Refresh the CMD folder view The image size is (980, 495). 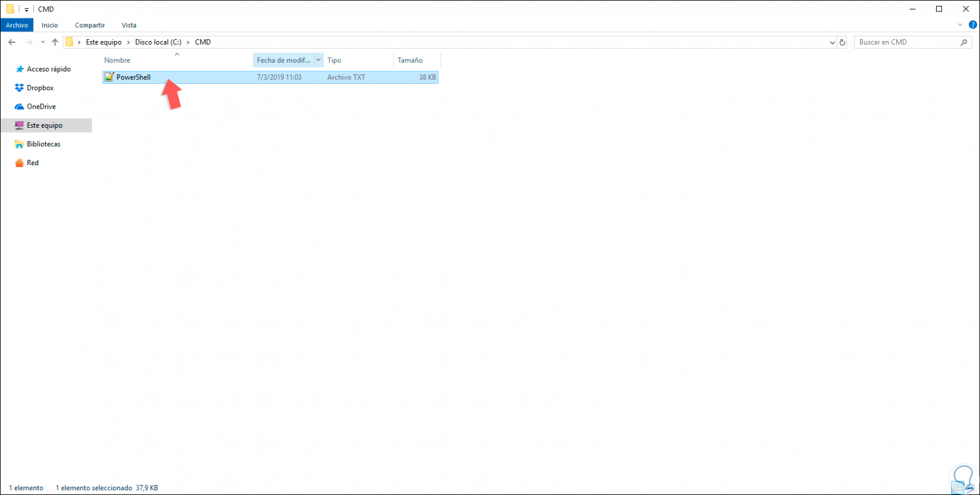(x=842, y=42)
